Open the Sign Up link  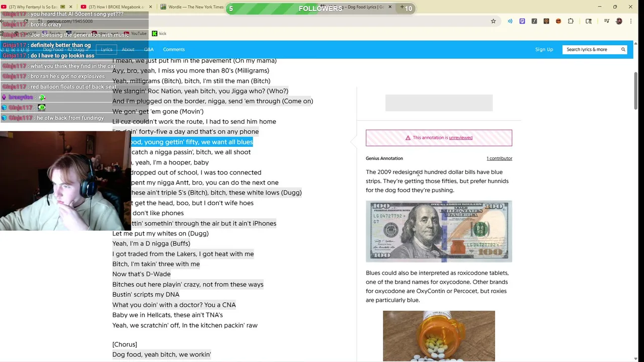pyautogui.click(x=544, y=49)
